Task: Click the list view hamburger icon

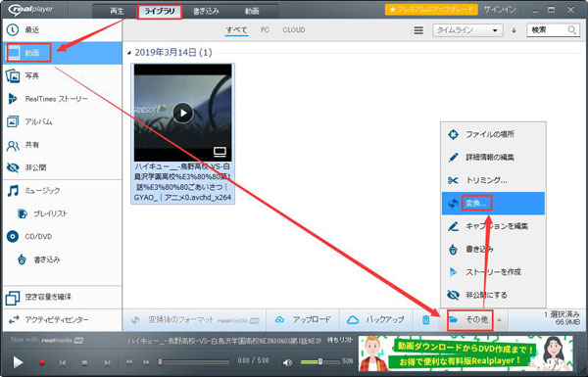Action: (418, 30)
